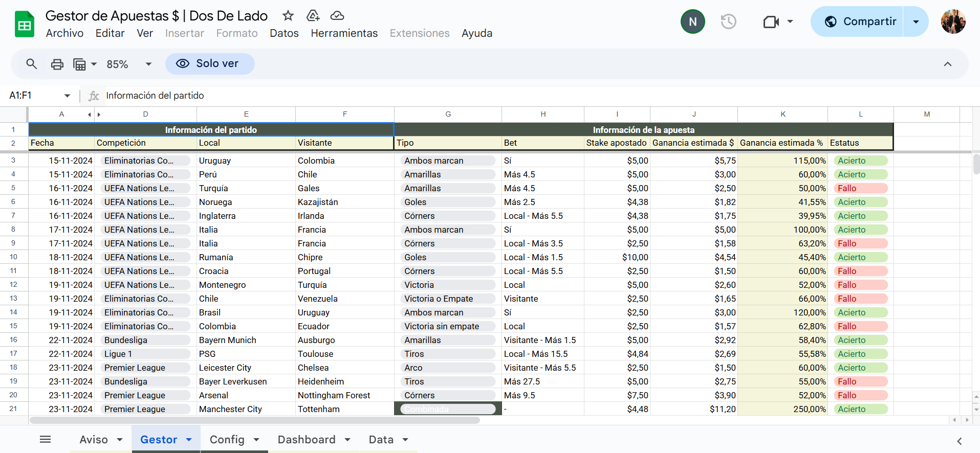Open the Datos menu

pyautogui.click(x=284, y=33)
